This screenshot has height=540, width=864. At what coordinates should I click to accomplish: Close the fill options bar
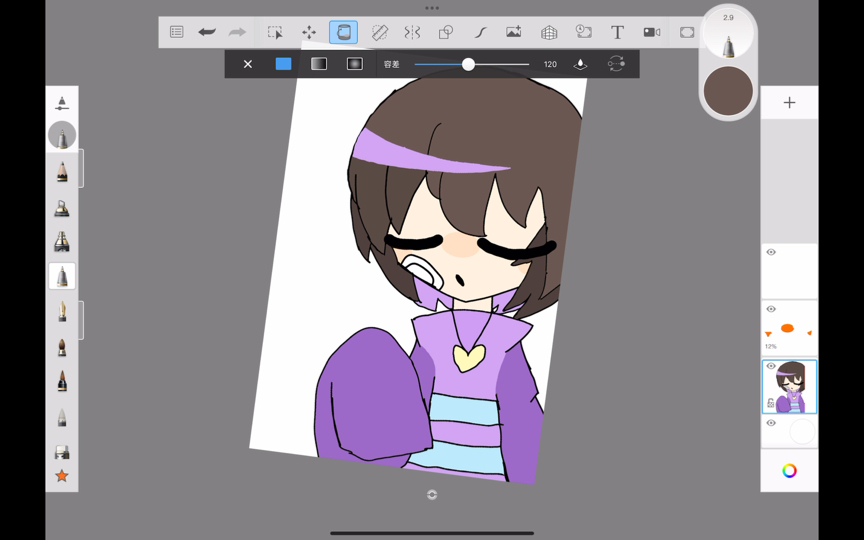coord(248,64)
